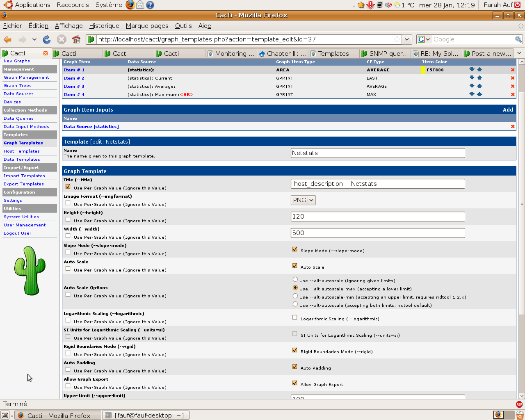525x420 pixels.
Task: Disable the Slope Mode (--slope-mode) checkbox
Action: pos(294,249)
